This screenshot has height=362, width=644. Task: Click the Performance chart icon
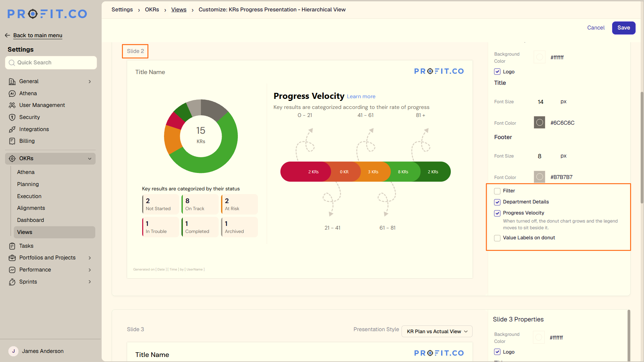click(x=12, y=270)
